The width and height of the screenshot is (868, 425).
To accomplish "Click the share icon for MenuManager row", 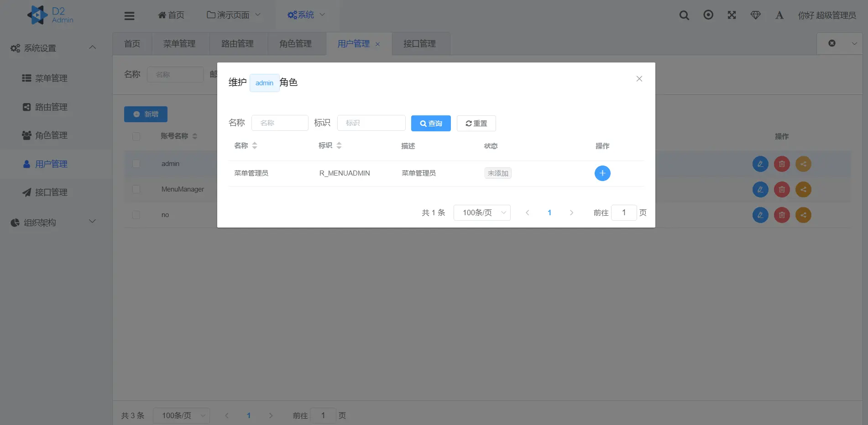I will (803, 190).
